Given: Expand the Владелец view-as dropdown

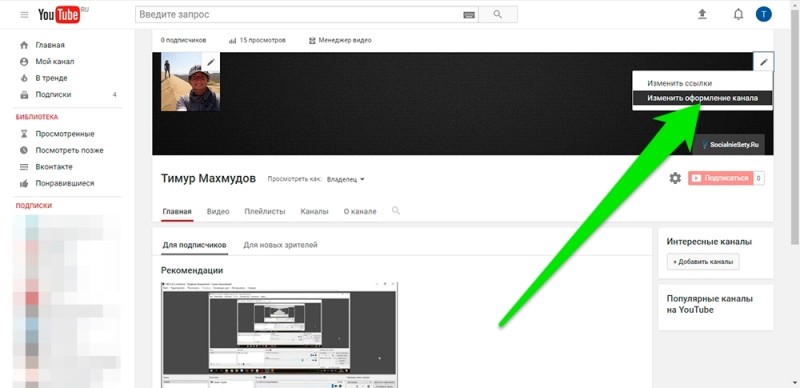Looking at the screenshot, I should point(346,179).
